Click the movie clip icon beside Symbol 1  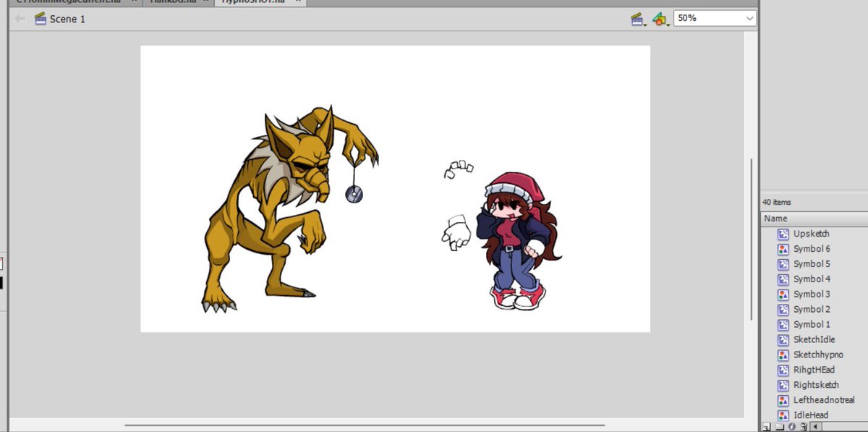click(x=783, y=325)
